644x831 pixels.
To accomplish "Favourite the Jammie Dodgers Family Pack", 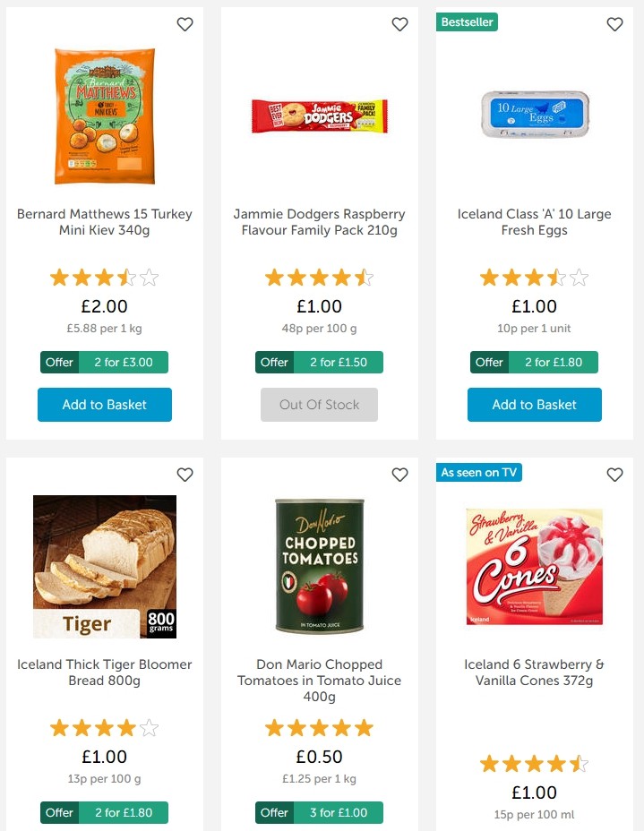I will tap(399, 25).
